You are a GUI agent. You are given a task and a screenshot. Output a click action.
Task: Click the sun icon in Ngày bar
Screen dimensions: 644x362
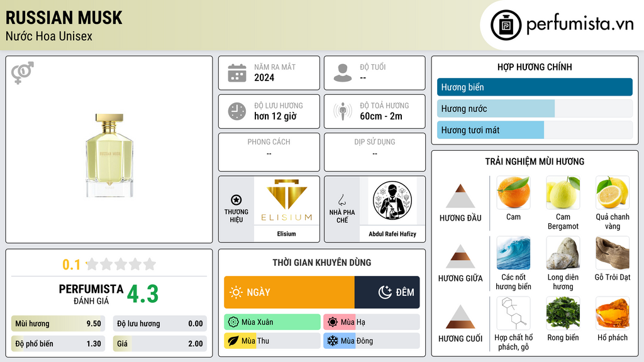click(236, 292)
